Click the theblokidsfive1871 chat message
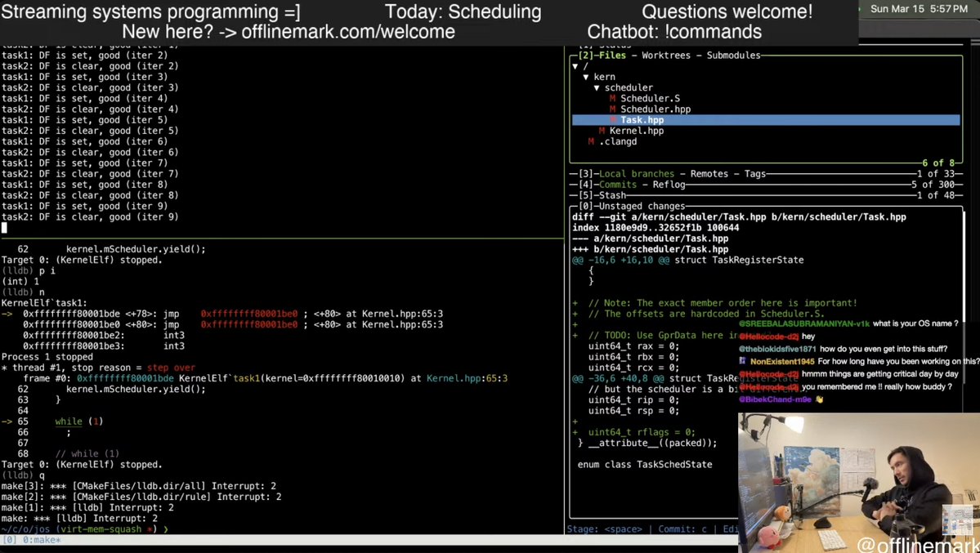Screen dimensions: 980x553 (x=843, y=349)
